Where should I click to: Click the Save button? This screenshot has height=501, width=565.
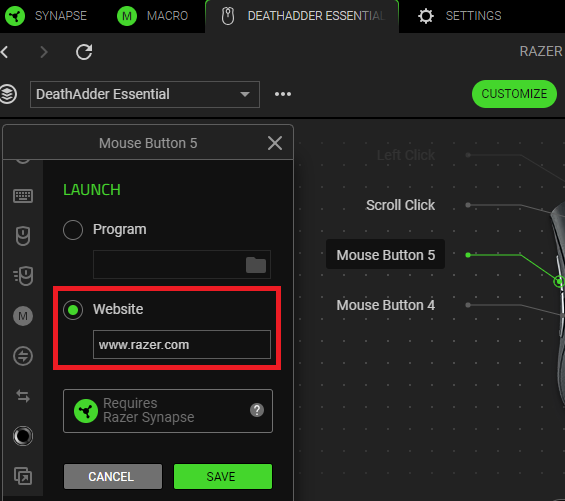[x=223, y=476]
